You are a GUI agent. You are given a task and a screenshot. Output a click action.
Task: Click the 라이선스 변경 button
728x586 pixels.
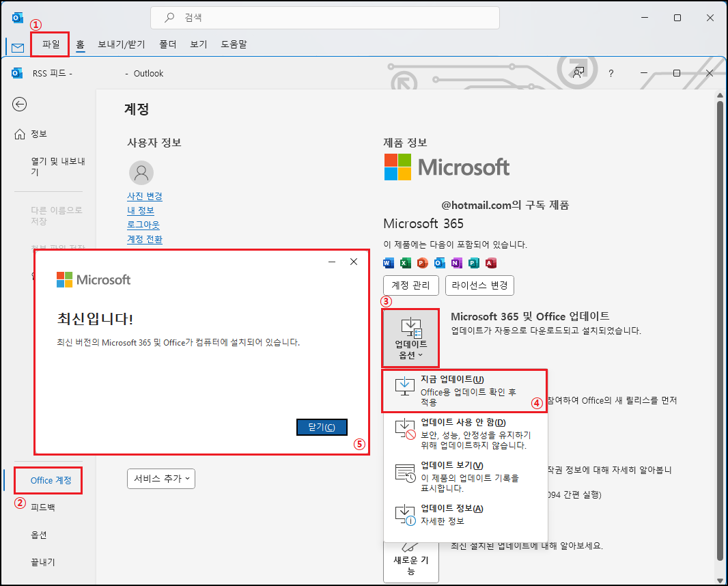point(479,285)
